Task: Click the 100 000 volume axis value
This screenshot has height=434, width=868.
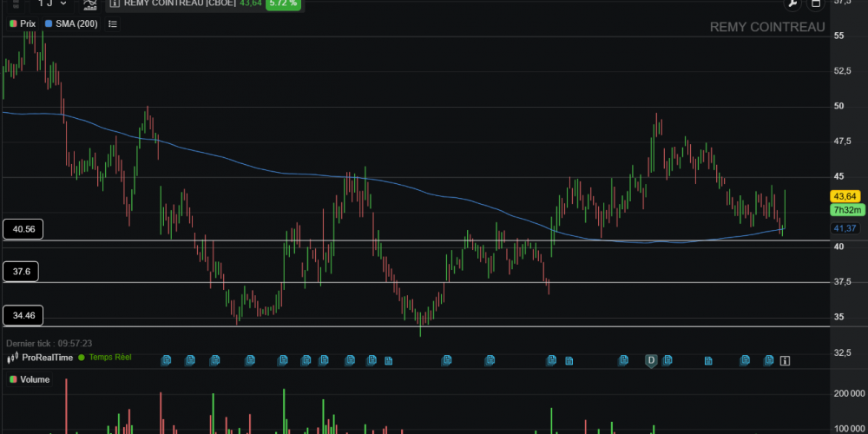Action: (849, 429)
